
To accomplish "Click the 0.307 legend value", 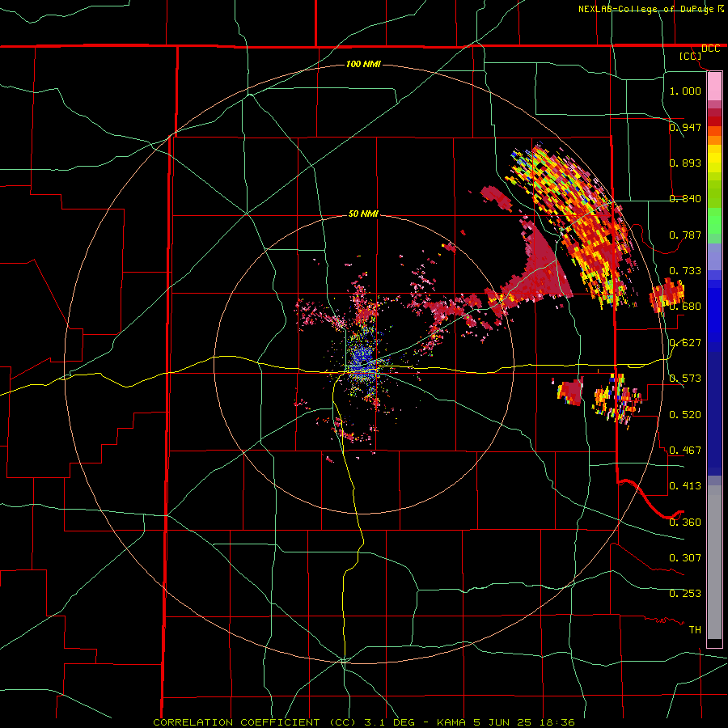I will tap(685, 558).
